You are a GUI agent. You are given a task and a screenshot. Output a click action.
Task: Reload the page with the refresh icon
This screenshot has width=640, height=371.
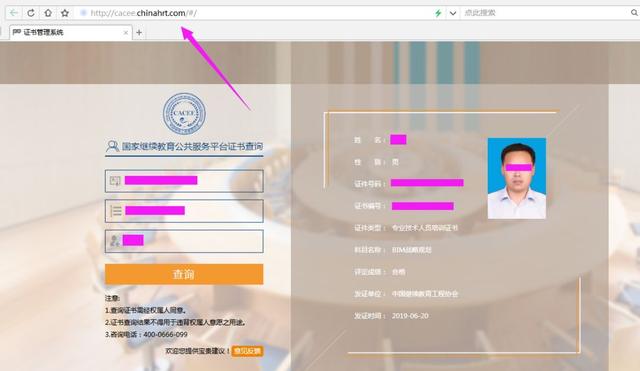31,13
